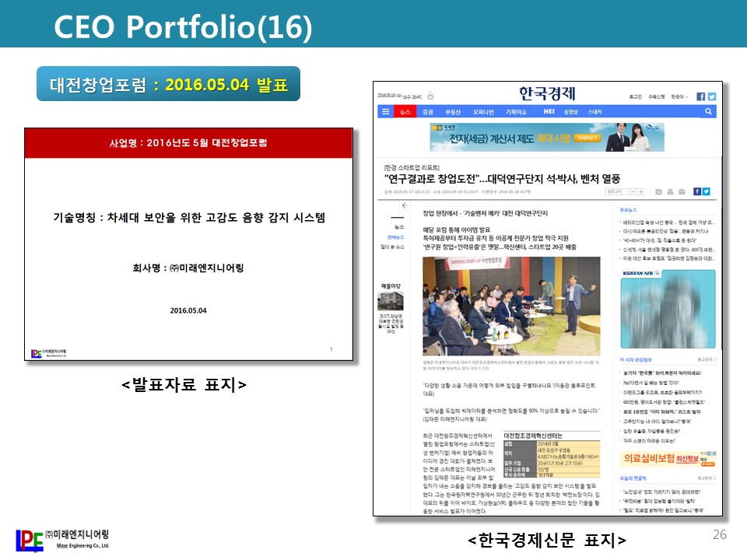
Task: Select the 증권 menu in the navbar
Action: pos(428,112)
